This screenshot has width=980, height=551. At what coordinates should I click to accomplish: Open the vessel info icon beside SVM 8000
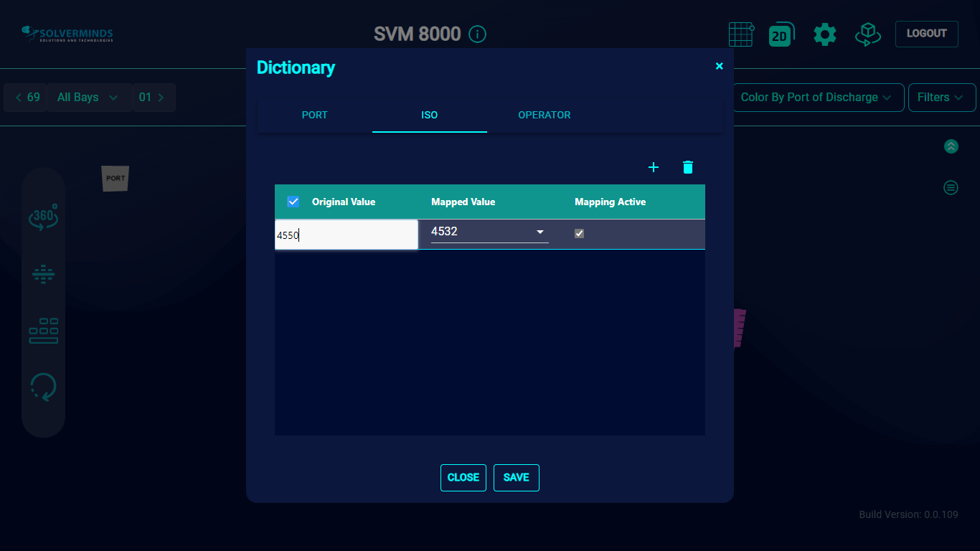[477, 34]
